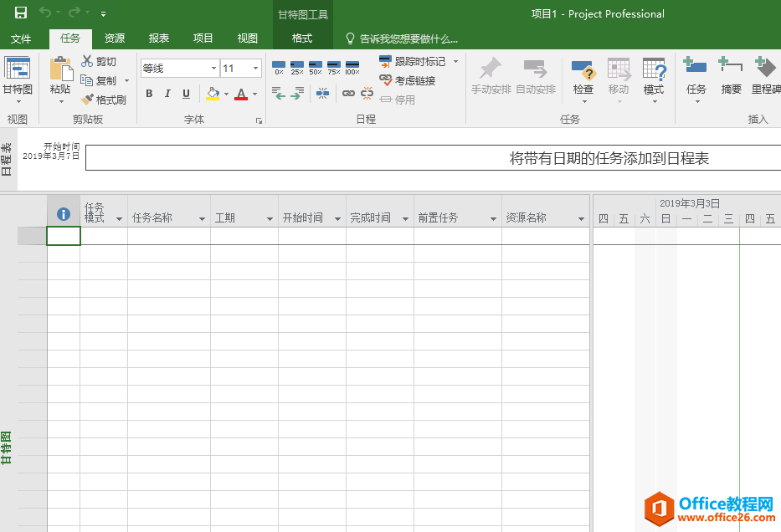Click the Indent Task green arrow
Screen dimensions: 781x532
296,94
